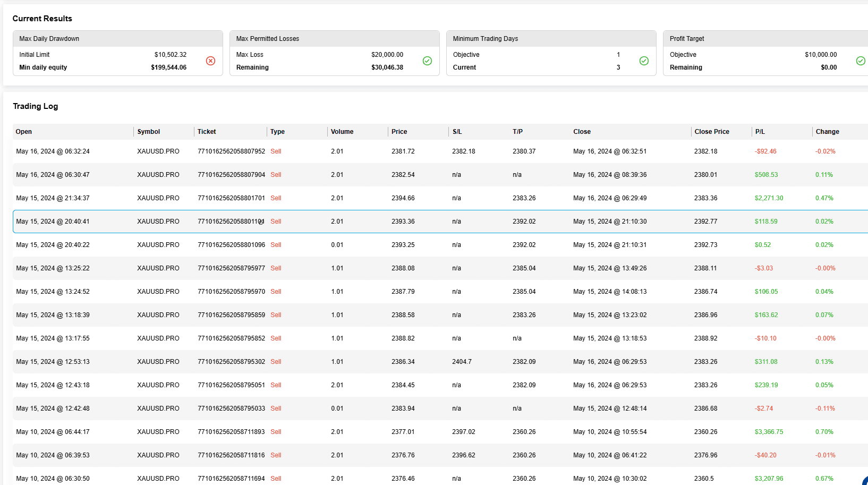Click the Max Daily Drawdown card header
The width and height of the screenshot is (868, 485).
[x=118, y=39]
